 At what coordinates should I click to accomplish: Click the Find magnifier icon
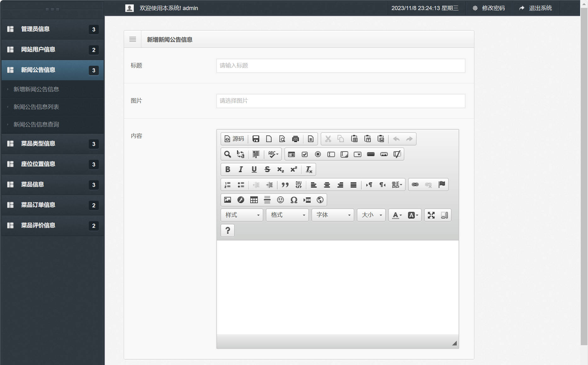227,154
